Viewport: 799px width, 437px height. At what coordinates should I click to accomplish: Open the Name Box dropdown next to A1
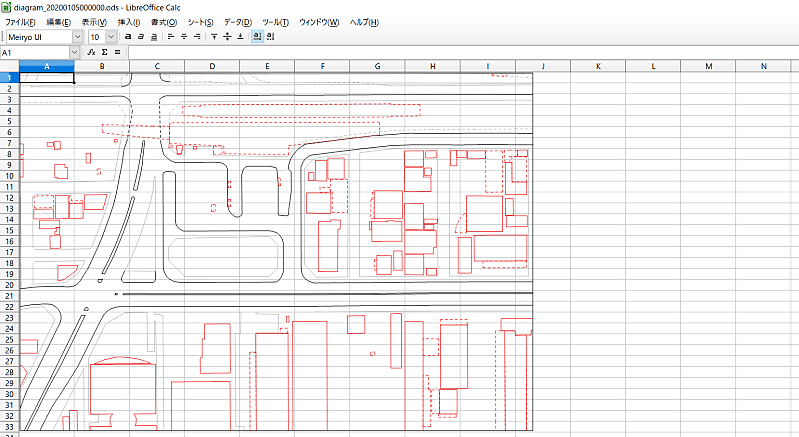coord(74,52)
